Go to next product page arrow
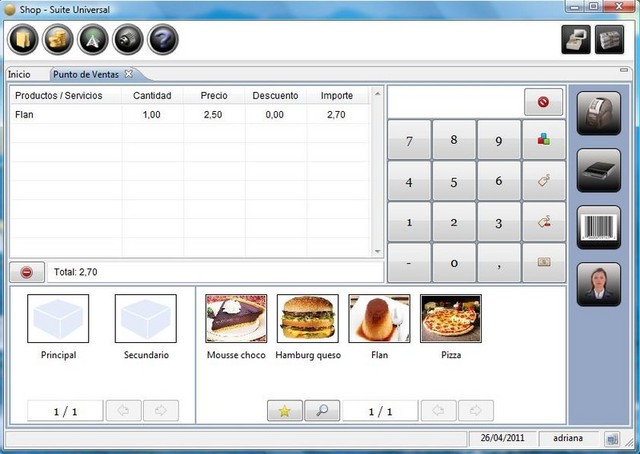 point(476,411)
